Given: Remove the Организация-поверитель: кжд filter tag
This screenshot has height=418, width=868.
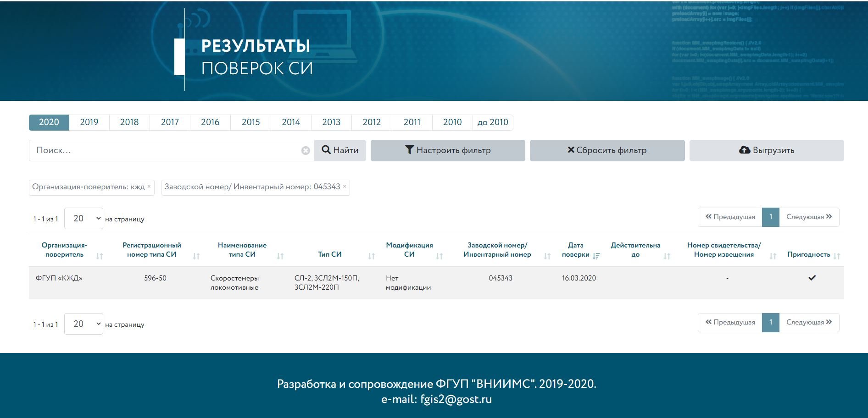Looking at the screenshot, I should [149, 187].
